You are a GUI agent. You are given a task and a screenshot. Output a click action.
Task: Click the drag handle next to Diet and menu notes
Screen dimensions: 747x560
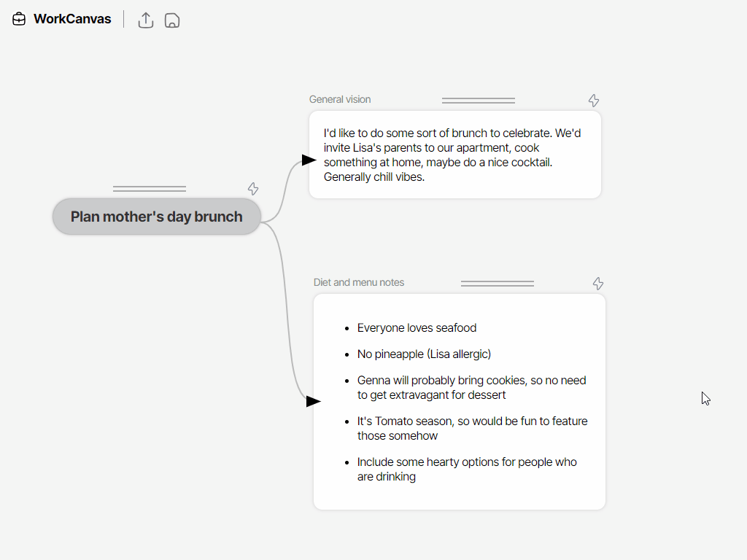[x=498, y=282]
